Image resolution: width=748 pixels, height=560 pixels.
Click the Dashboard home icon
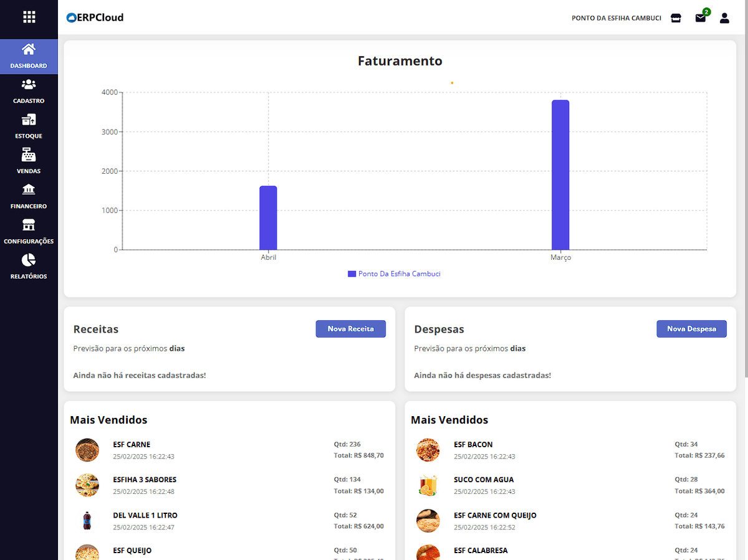[29, 50]
